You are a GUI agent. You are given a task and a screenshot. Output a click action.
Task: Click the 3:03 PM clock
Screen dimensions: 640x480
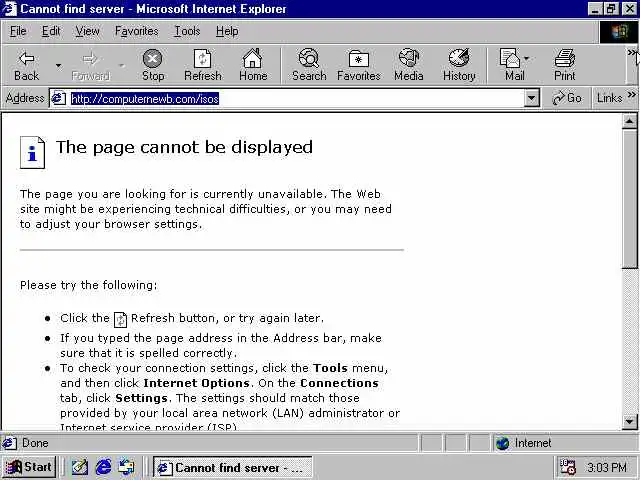(607, 468)
